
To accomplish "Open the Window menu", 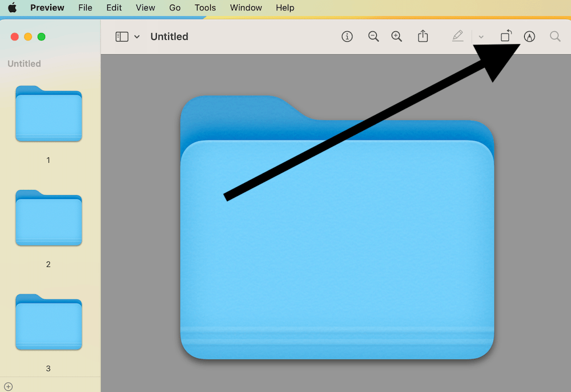I will point(246,7).
